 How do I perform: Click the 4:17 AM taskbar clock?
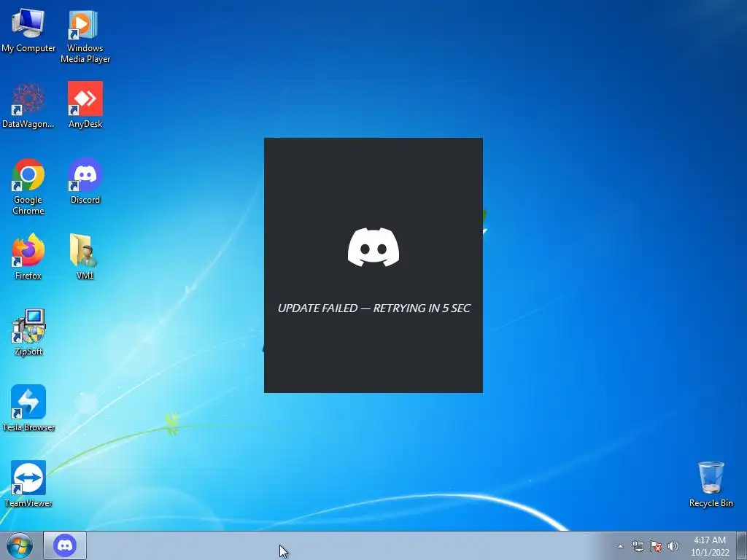point(710,546)
